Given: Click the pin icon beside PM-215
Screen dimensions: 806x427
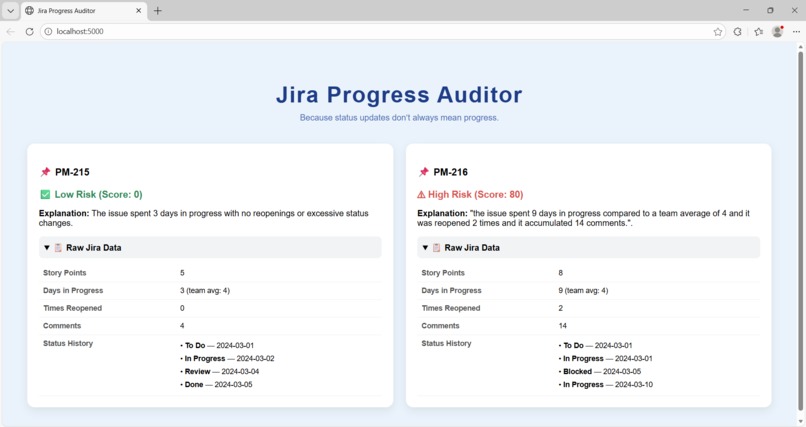Looking at the screenshot, I should 45,172.
